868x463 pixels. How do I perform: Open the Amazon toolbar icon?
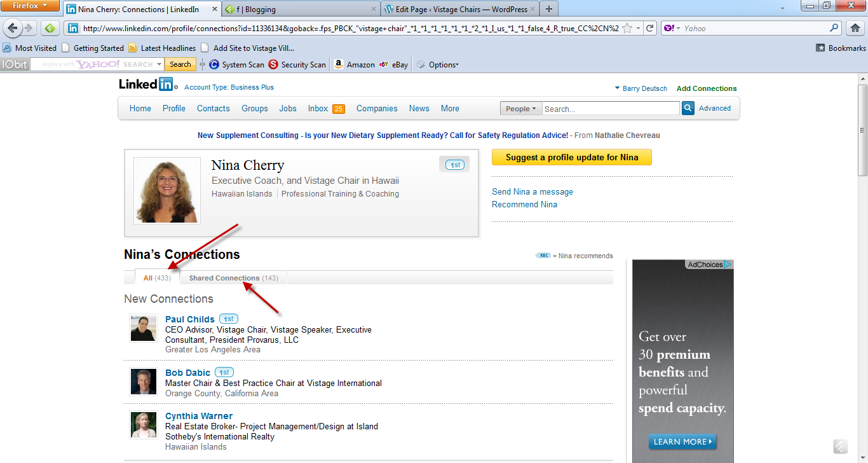[339, 64]
